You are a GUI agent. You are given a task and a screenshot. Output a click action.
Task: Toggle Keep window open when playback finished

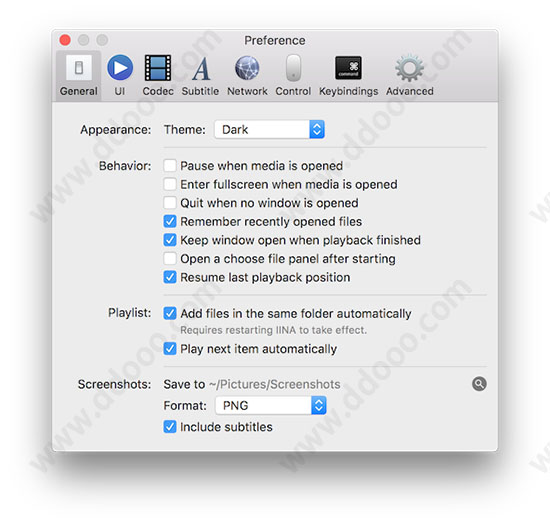[x=170, y=240]
